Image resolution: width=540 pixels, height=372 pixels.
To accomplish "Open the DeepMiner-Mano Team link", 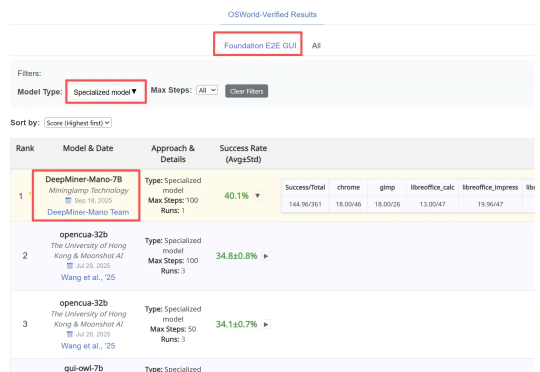I will (x=88, y=212).
